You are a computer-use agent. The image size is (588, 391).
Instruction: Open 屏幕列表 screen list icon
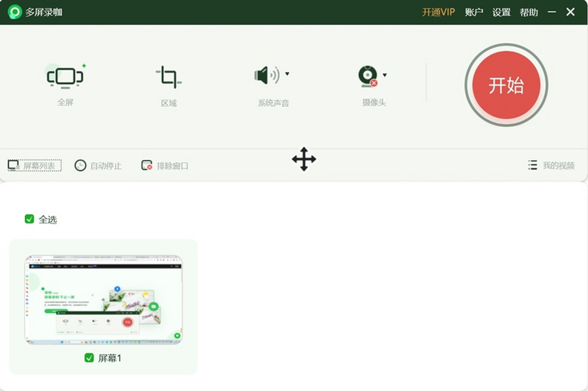(x=13, y=166)
